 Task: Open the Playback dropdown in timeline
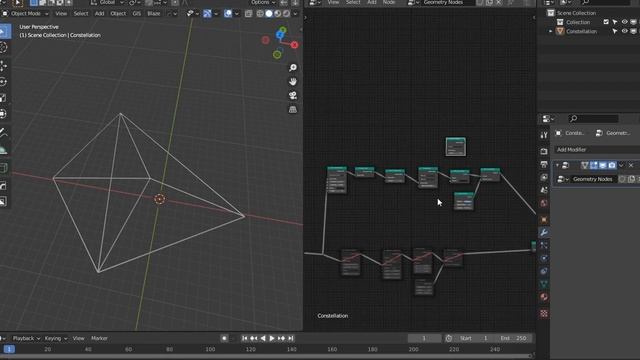pyautogui.click(x=26, y=338)
